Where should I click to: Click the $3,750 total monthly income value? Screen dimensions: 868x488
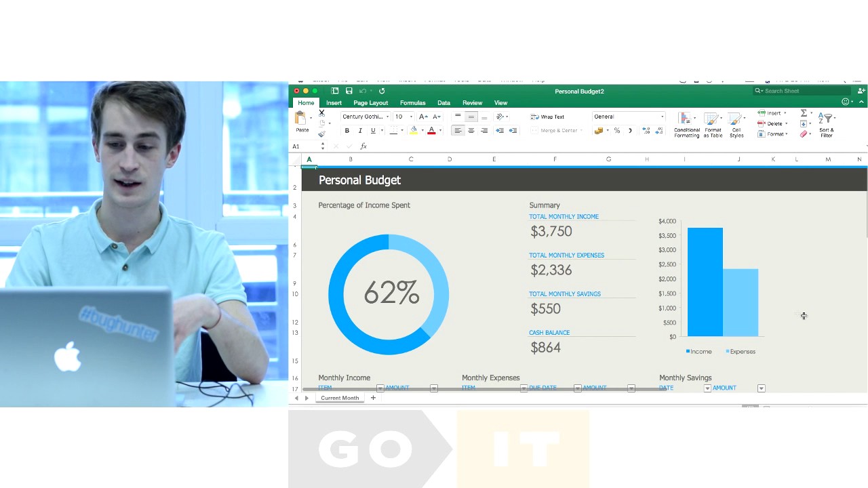551,231
